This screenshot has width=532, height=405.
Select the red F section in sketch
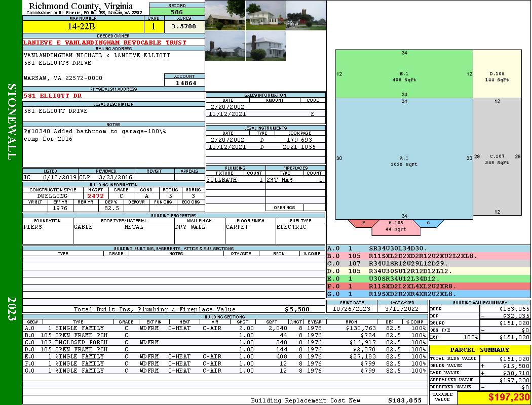point(363,223)
